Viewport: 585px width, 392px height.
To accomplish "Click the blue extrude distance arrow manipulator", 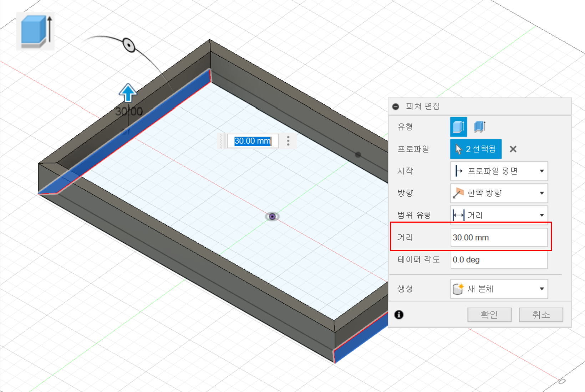I will pos(128,93).
